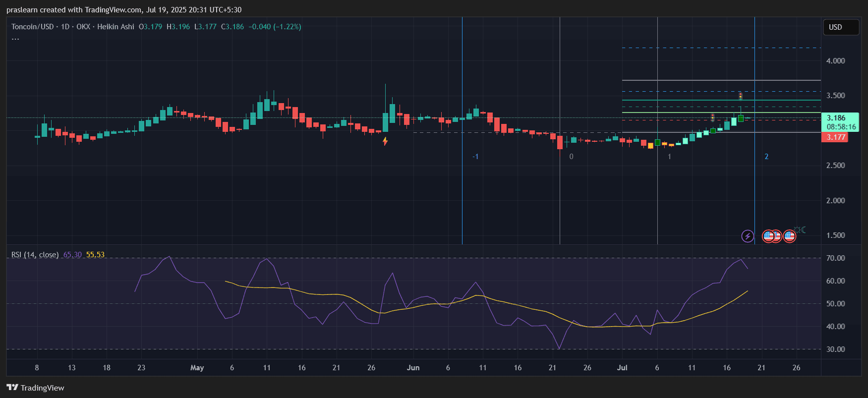Screen dimensions: 868x398
Task: Click the price change -0.040 (-1.22%) value
Action: tap(275, 27)
